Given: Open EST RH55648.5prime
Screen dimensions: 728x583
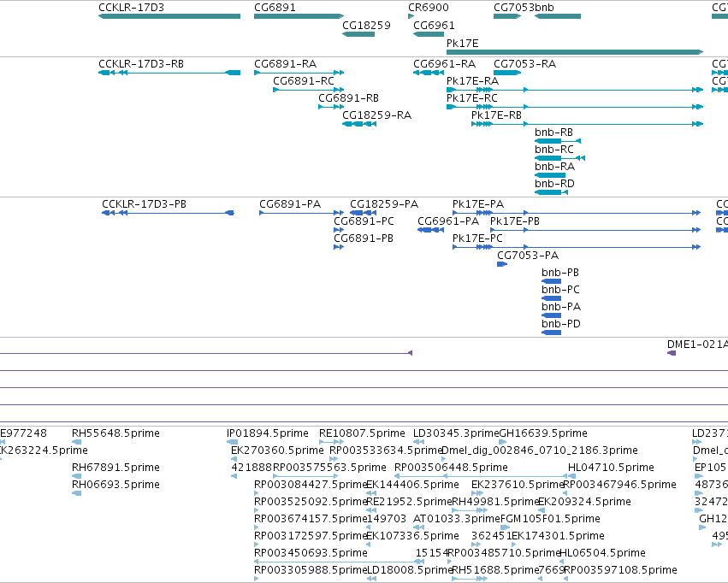Looking at the screenshot, I should tap(115, 433).
